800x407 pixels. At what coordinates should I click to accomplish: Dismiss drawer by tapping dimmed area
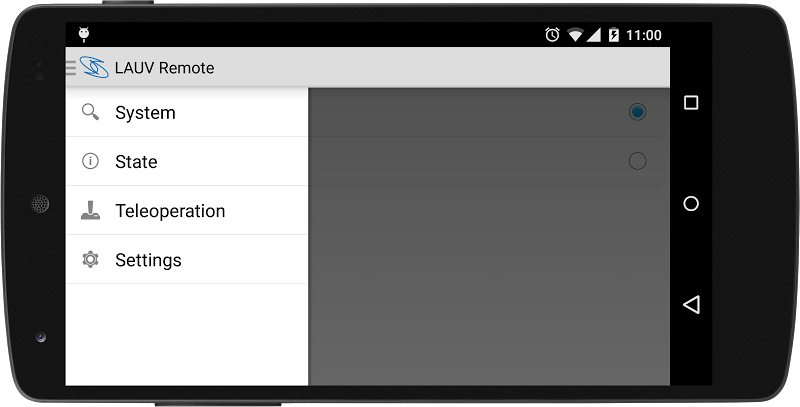click(x=489, y=286)
